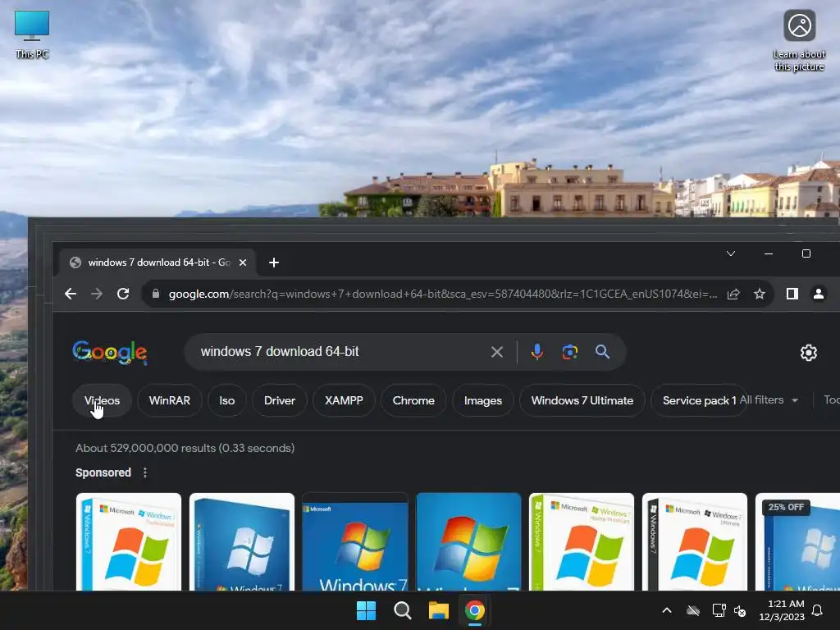The image size is (840, 630).
Task: Open notification bell in taskbar
Action: pyautogui.click(x=818, y=610)
